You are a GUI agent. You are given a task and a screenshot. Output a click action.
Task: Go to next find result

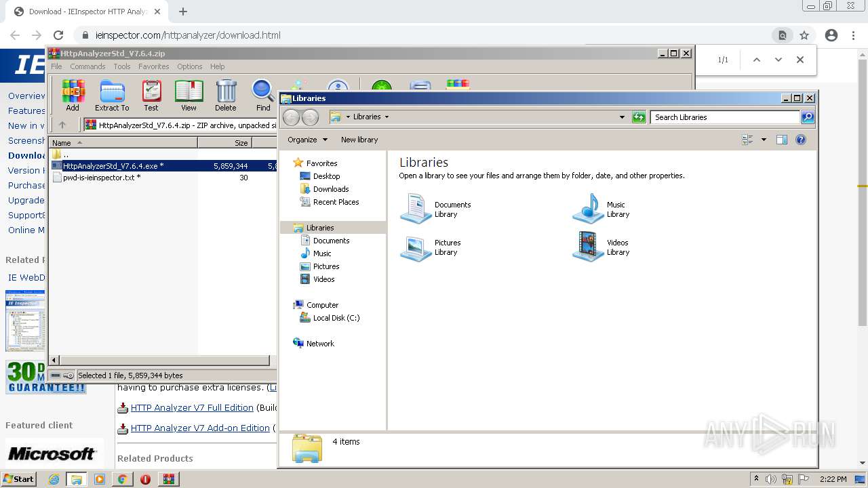point(778,60)
